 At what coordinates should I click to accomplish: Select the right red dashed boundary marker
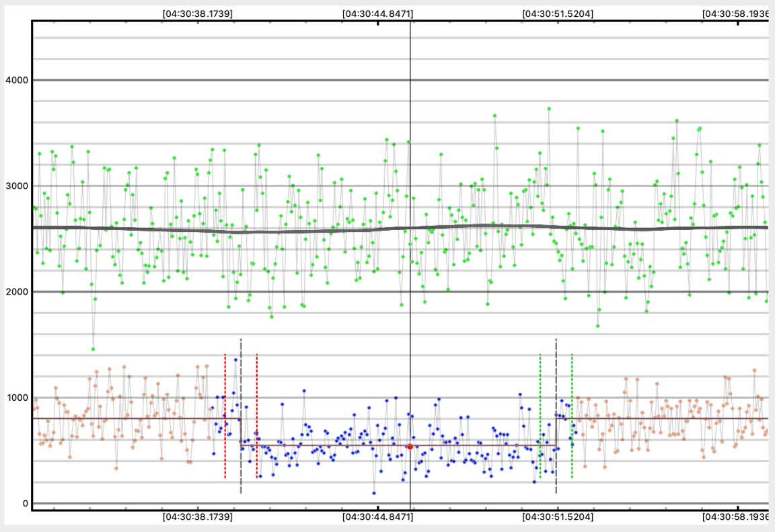pos(257,417)
